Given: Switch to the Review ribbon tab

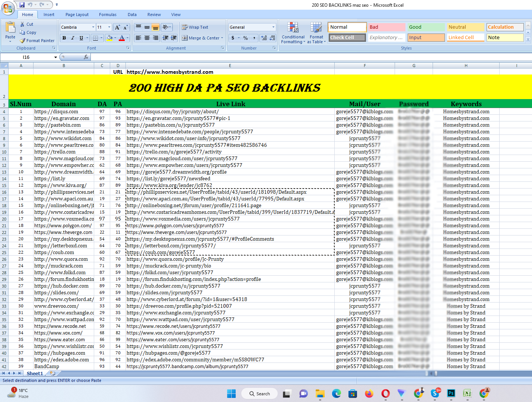Looking at the screenshot, I should 154,15.
